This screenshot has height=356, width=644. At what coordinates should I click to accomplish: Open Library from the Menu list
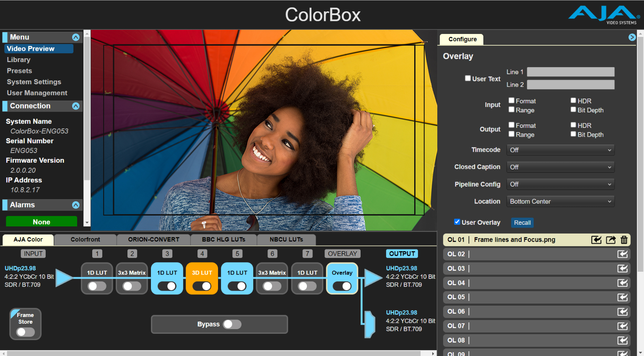(18, 60)
